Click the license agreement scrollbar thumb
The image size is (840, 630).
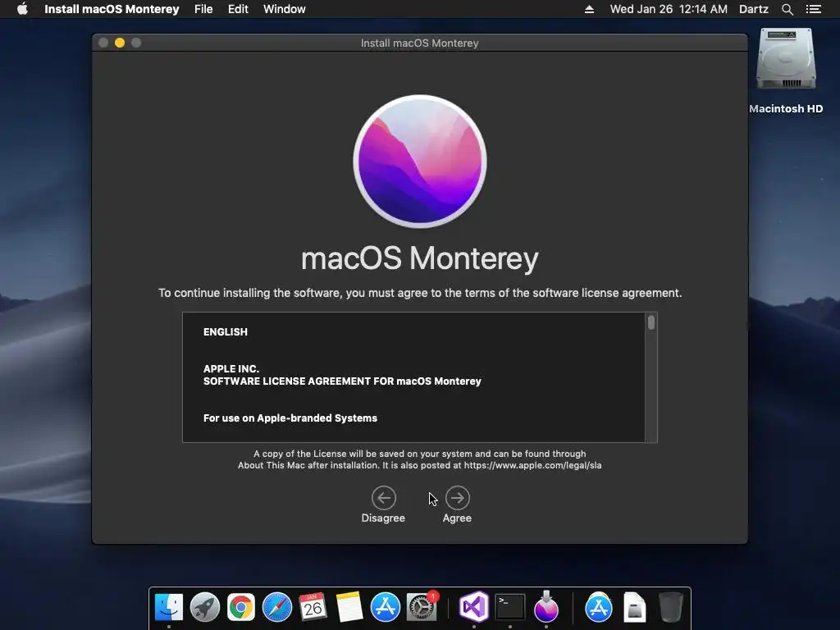pos(651,322)
